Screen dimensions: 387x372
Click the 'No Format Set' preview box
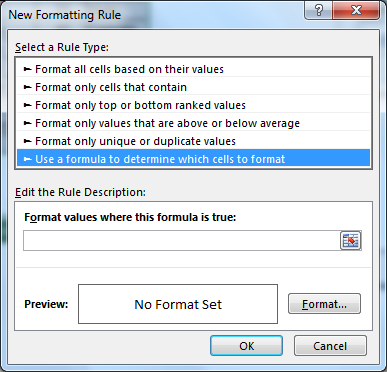178,304
